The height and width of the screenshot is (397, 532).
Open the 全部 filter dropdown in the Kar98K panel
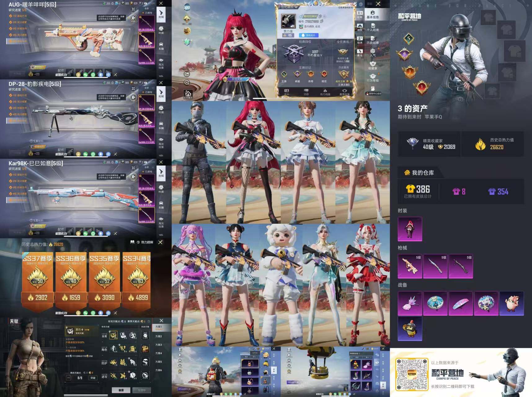click(x=147, y=167)
